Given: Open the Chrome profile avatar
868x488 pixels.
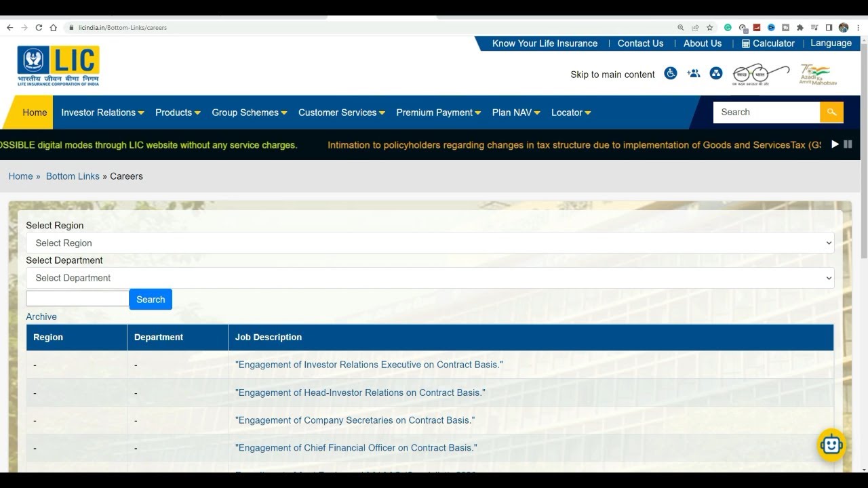Looking at the screenshot, I should [x=844, y=28].
